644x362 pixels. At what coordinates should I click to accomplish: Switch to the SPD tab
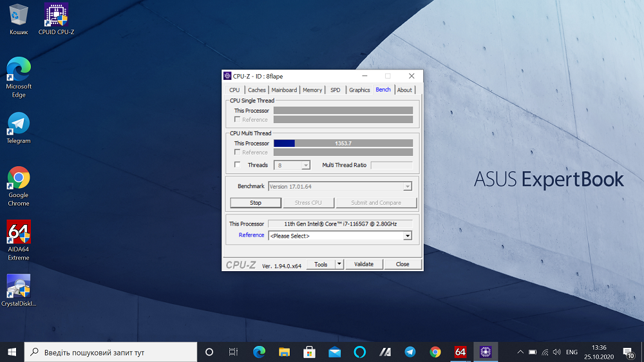tap(335, 90)
